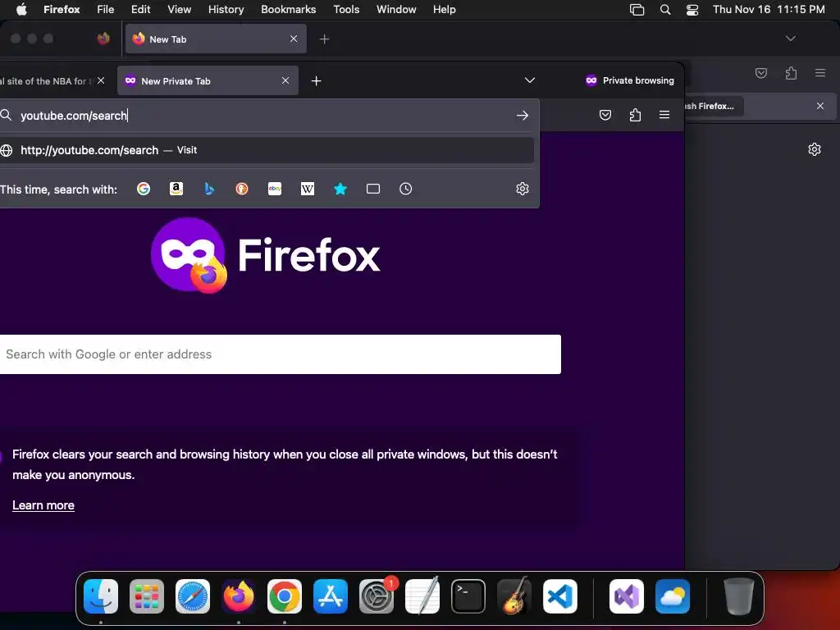Open Finder from the Dock
Viewport: 840px width, 630px height.
pyautogui.click(x=101, y=596)
